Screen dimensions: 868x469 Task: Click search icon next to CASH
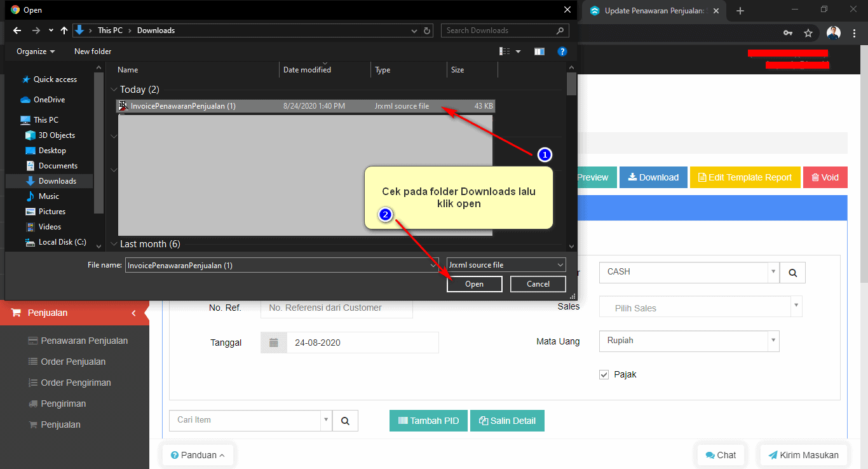coord(792,273)
